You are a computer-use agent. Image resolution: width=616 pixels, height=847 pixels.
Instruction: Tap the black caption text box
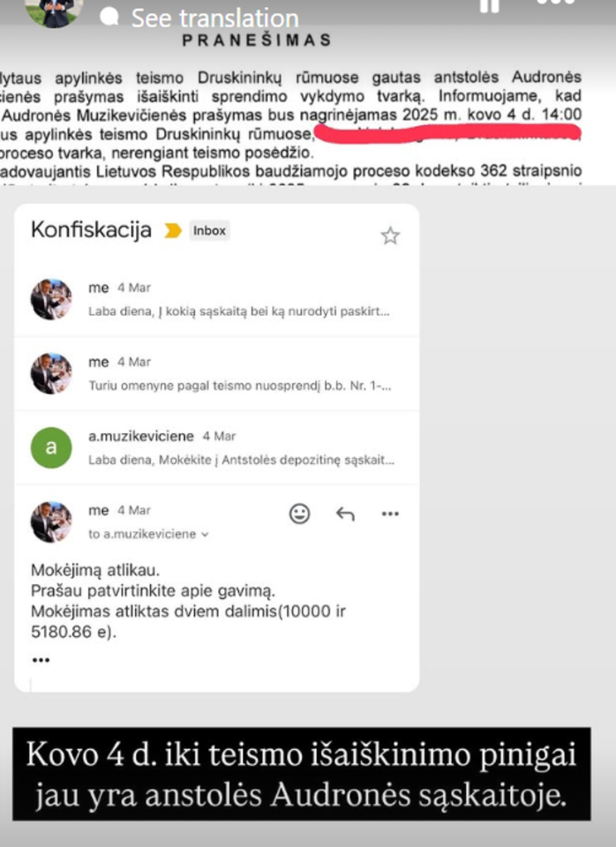pos(302,774)
